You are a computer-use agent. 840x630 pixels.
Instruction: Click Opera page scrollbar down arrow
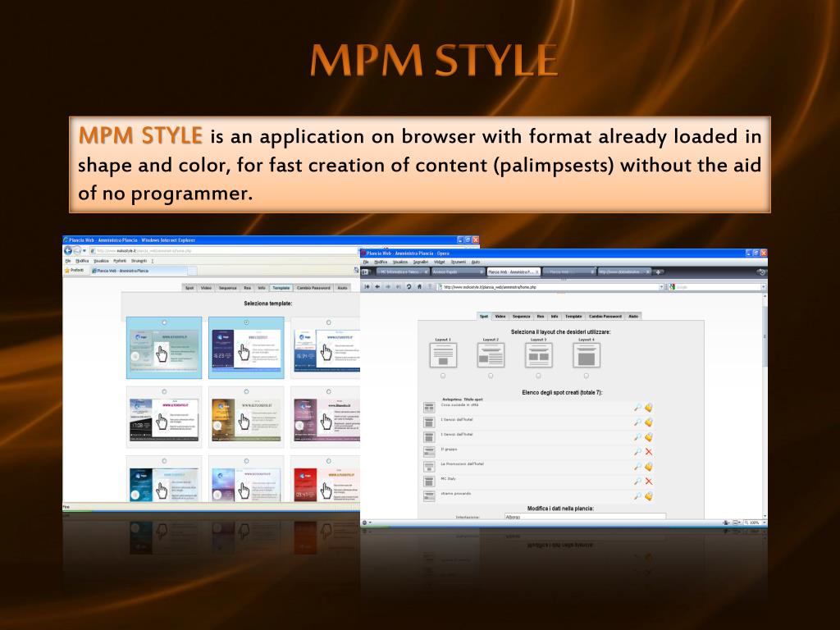764,514
